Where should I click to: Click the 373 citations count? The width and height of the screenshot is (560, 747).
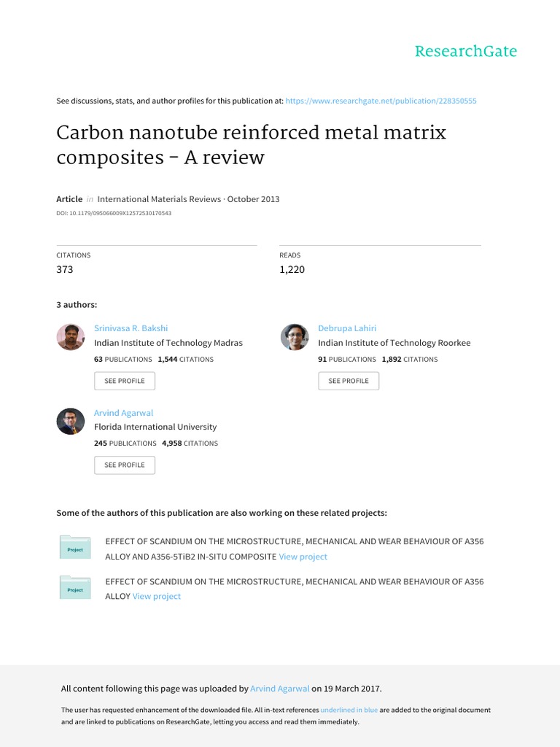(x=65, y=269)
